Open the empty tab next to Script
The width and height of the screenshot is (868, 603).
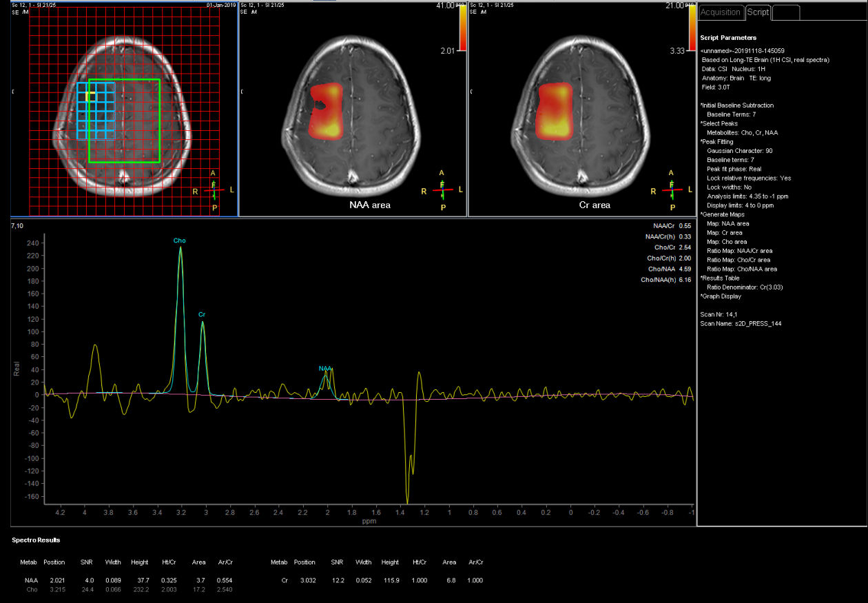[786, 12]
